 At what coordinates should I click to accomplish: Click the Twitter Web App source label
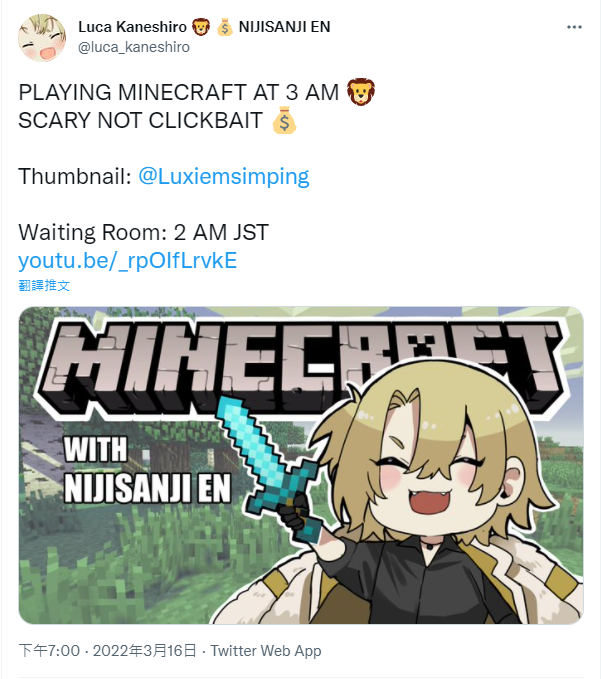point(266,650)
